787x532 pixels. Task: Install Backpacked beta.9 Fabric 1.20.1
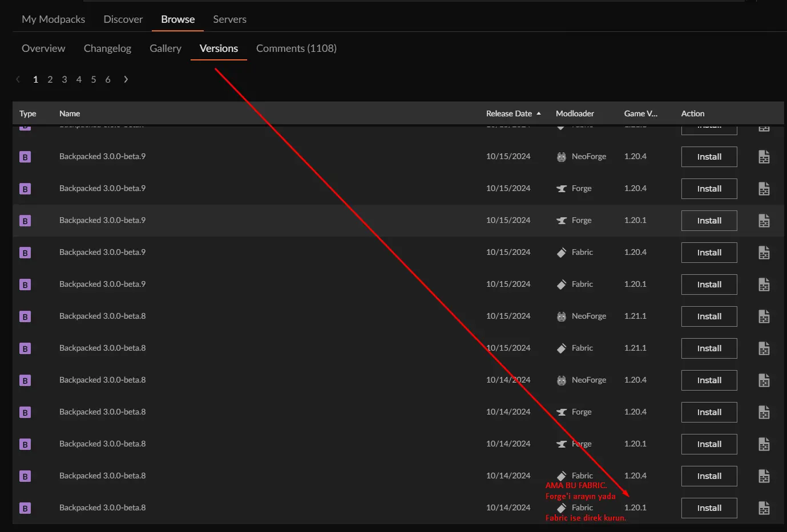pos(709,285)
